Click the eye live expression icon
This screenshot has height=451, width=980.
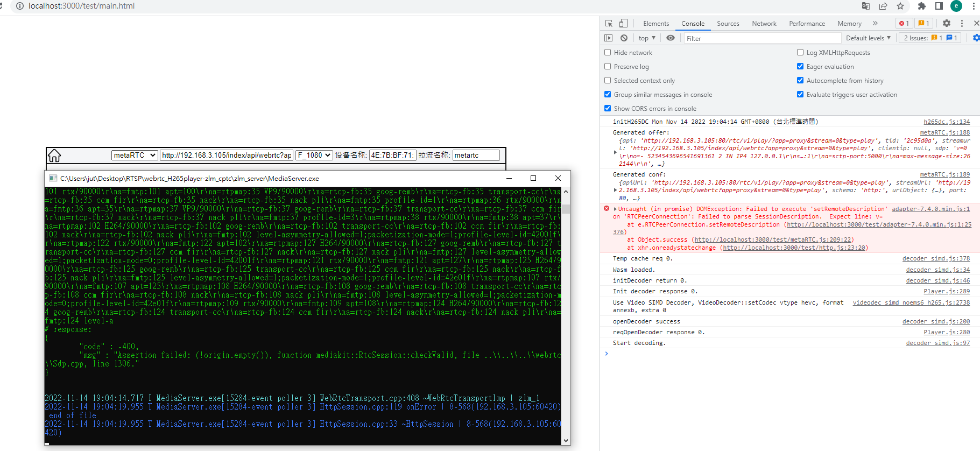tap(671, 38)
